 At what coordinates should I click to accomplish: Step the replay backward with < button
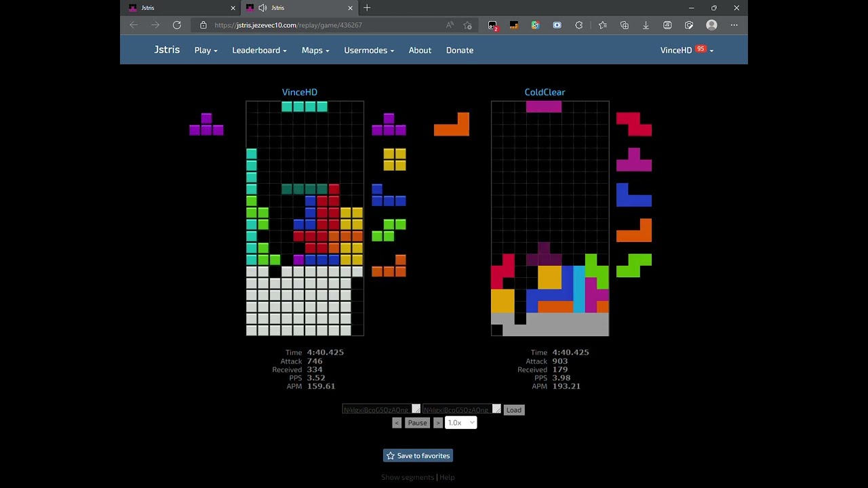pos(397,423)
